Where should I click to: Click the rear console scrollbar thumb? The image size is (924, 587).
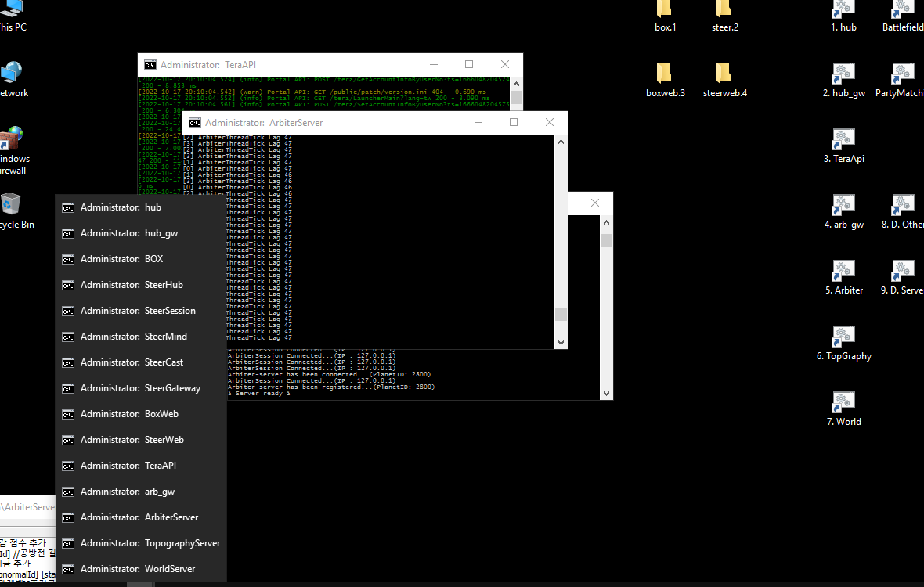point(606,240)
